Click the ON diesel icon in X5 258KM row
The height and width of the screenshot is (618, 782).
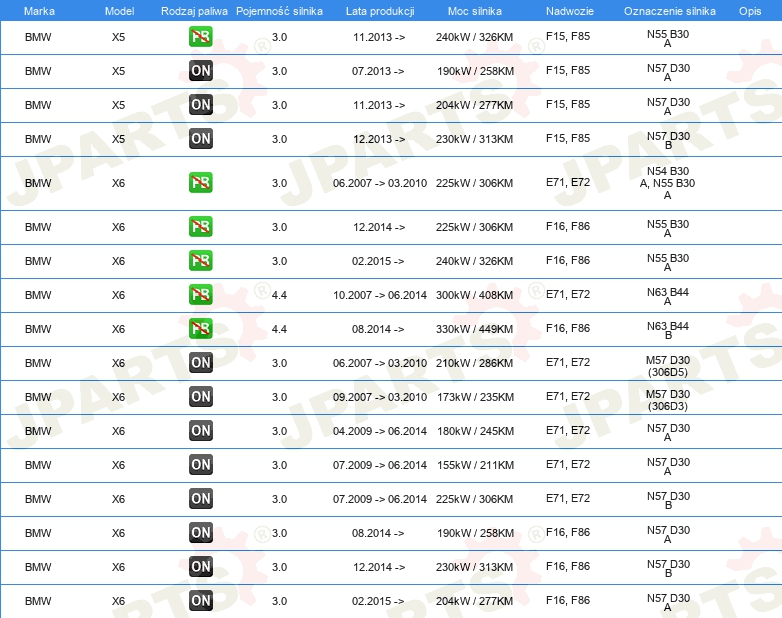tap(200, 70)
